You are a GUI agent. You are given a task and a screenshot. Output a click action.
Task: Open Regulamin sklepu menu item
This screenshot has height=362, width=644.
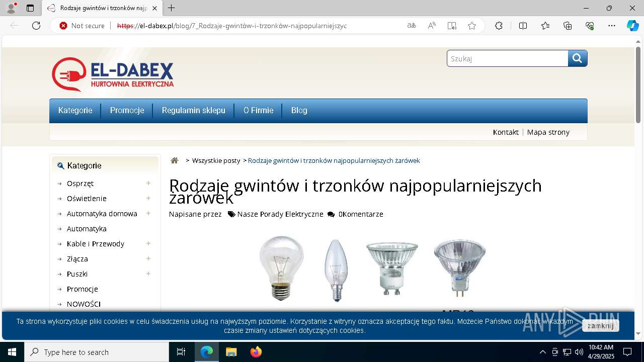pyautogui.click(x=193, y=111)
